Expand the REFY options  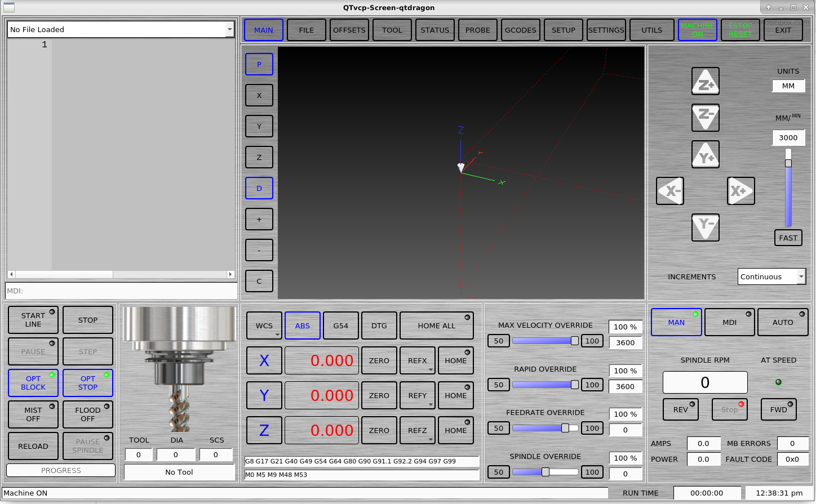pos(431,404)
